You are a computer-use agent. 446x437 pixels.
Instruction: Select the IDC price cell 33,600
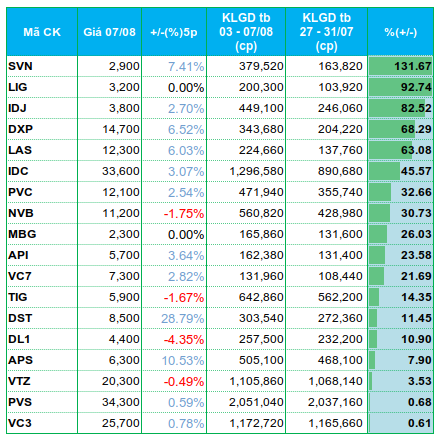(x=109, y=171)
